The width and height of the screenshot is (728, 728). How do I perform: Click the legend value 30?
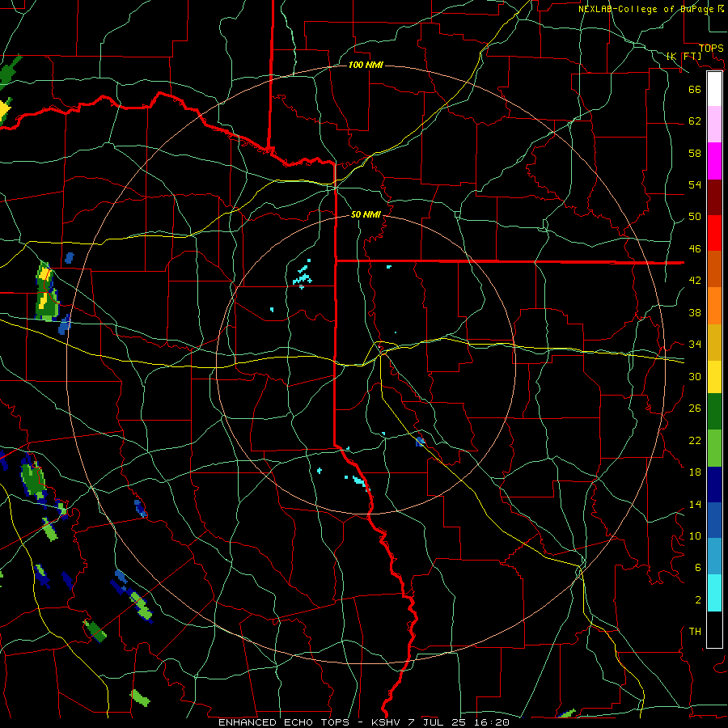[x=695, y=376]
